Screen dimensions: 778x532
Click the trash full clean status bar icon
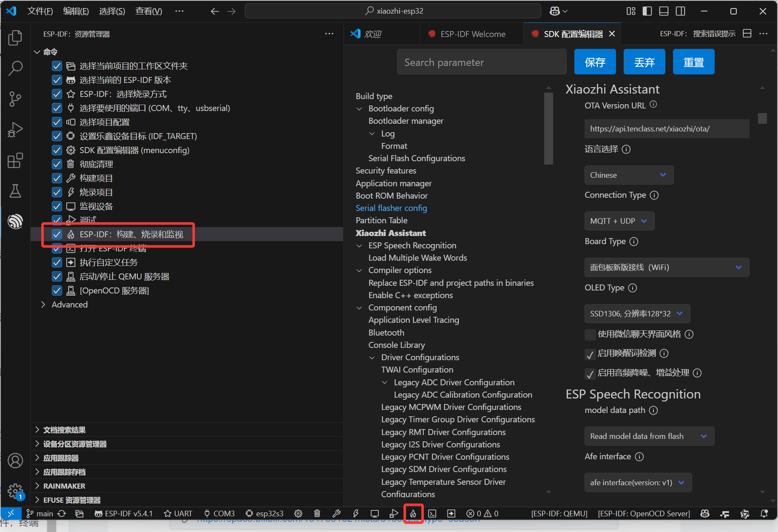pyautogui.click(x=317, y=513)
